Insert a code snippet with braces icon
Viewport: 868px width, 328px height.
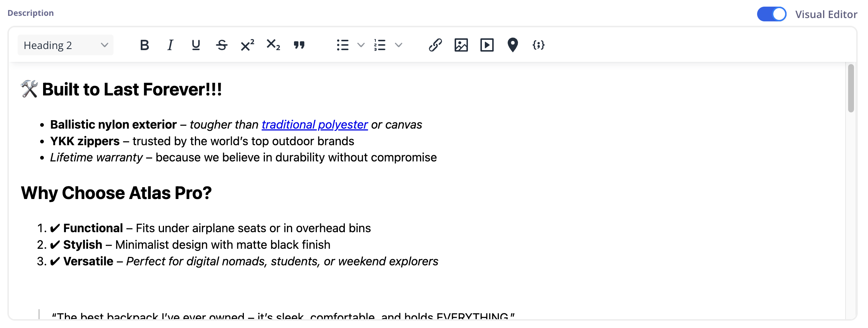point(539,45)
